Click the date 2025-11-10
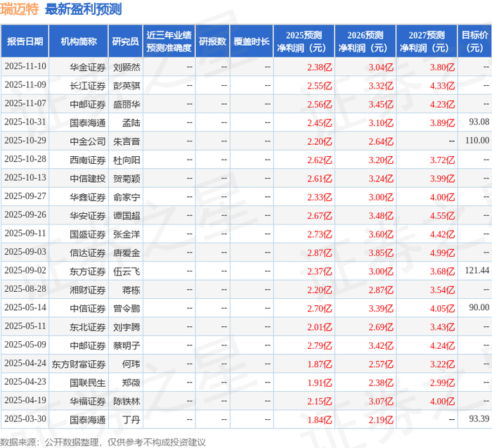Screen dimensions: 492x448 pyautogui.click(x=25, y=66)
